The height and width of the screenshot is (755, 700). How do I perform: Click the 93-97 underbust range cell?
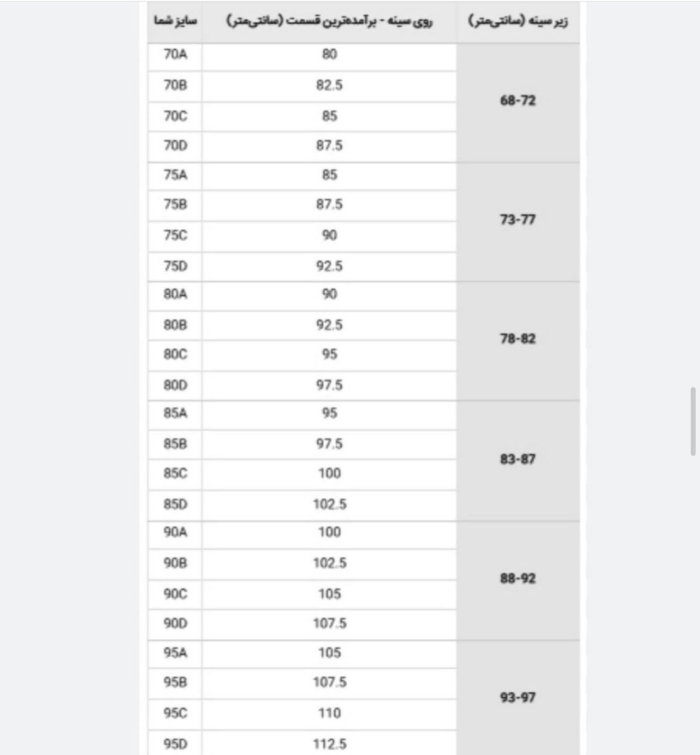tap(518, 698)
